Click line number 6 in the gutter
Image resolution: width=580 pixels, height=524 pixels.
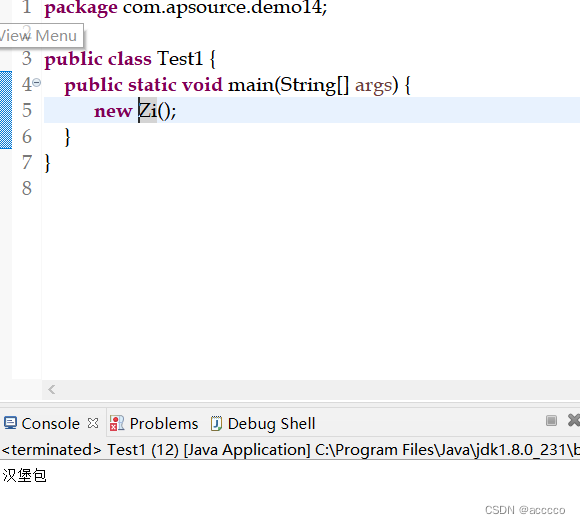pyautogui.click(x=27, y=136)
